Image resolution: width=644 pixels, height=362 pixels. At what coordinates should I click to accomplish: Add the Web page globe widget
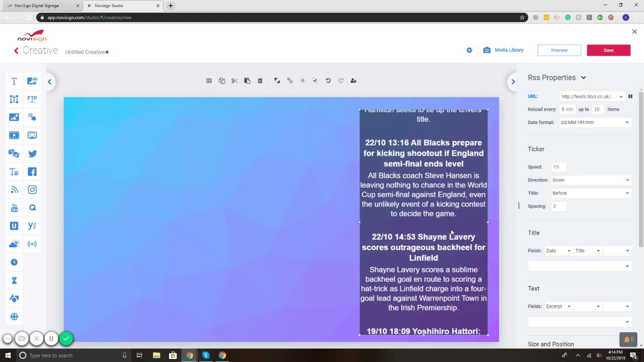coord(14,316)
